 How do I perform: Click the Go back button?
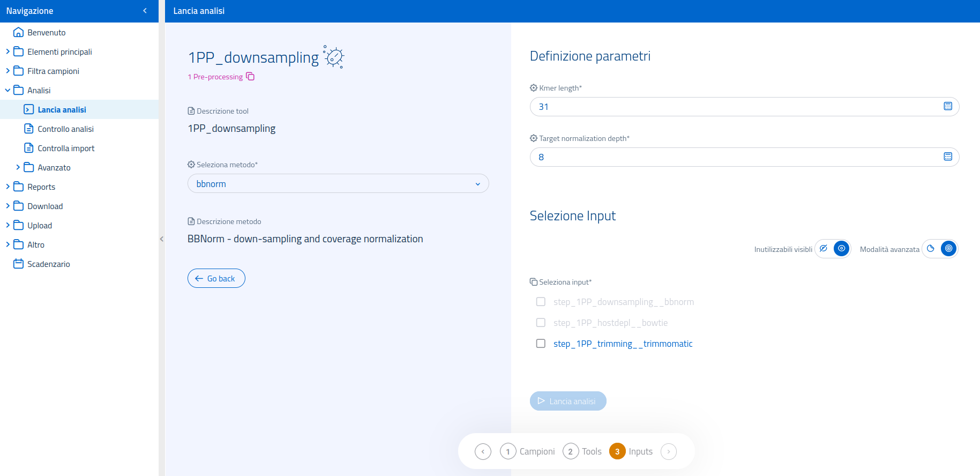coord(216,279)
